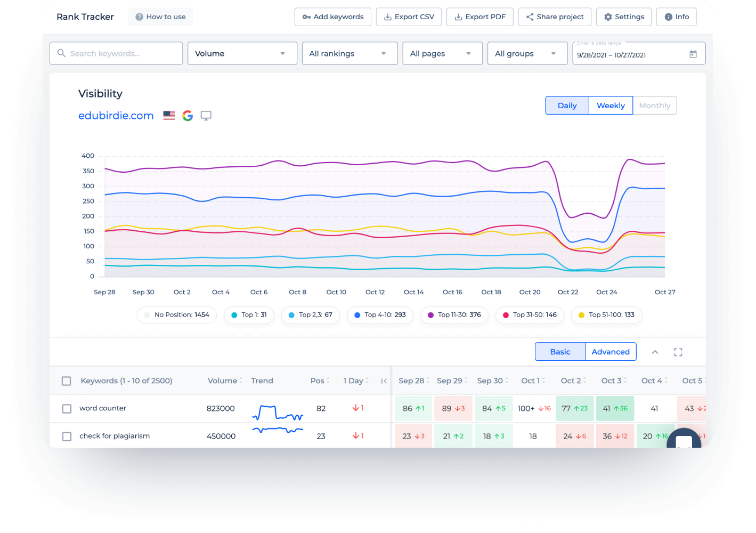Click the volume value 823000

221,409
